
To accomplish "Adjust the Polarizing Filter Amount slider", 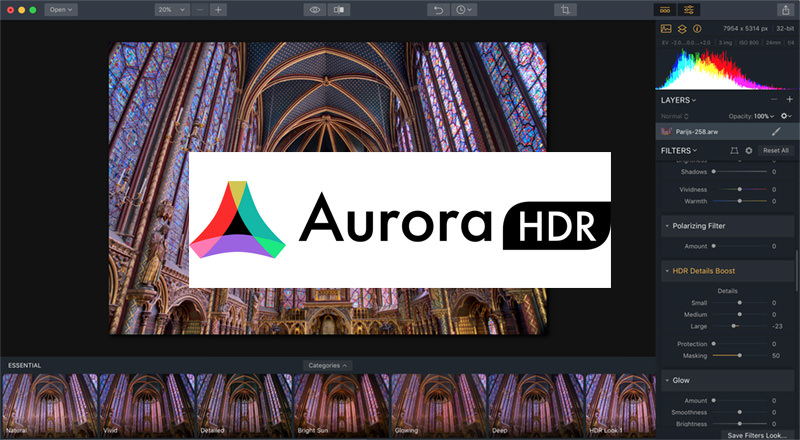I will point(740,246).
